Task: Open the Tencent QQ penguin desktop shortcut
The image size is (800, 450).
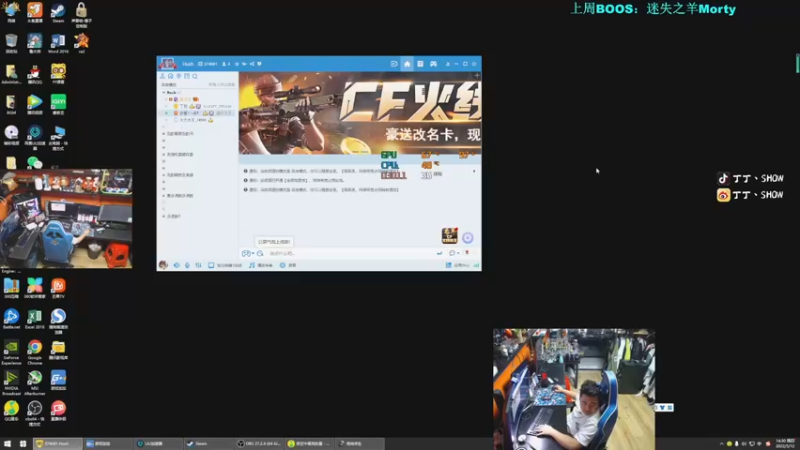Action: click(x=35, y=74)
